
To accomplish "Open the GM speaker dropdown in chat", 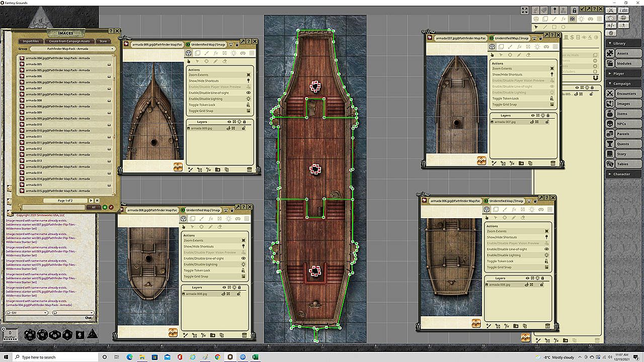I will pos(27,313).
